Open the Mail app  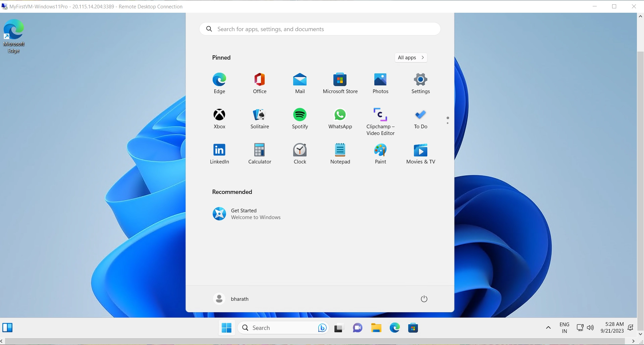pos(300,83)
